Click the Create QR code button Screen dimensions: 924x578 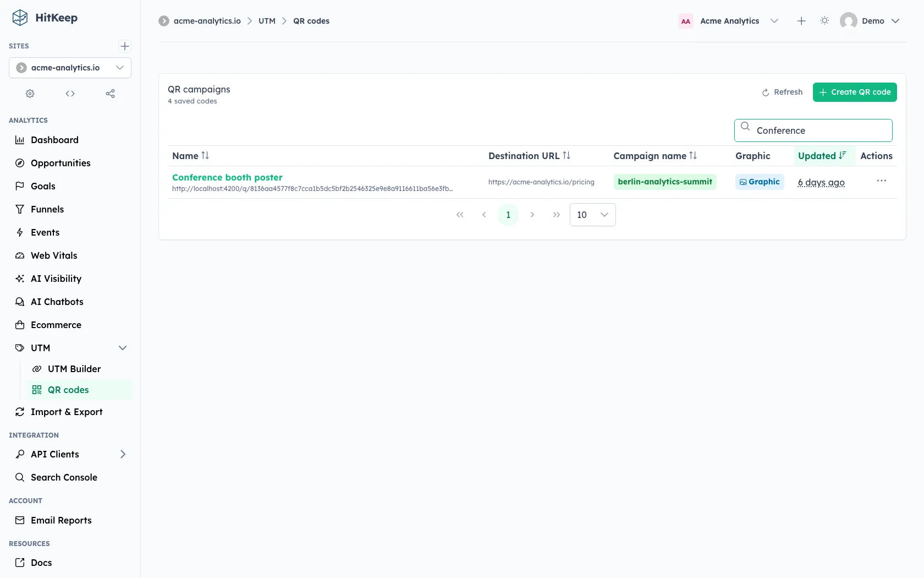point(855,92)
